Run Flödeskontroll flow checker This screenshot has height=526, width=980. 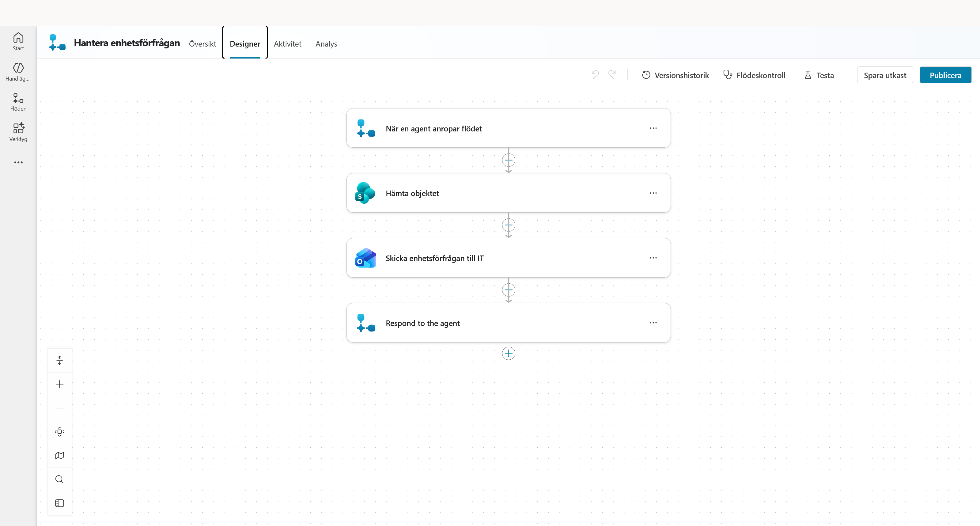[754, 75]
